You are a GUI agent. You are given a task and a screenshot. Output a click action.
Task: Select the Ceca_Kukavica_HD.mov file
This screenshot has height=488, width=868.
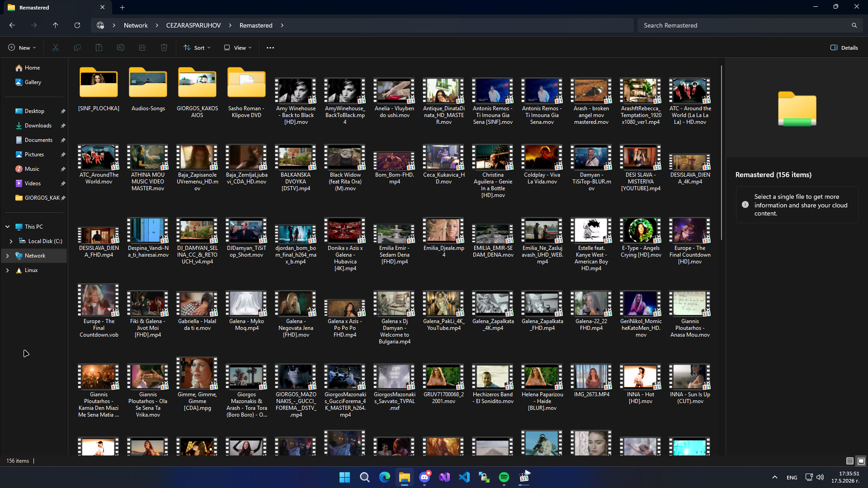tap(443, 164)
